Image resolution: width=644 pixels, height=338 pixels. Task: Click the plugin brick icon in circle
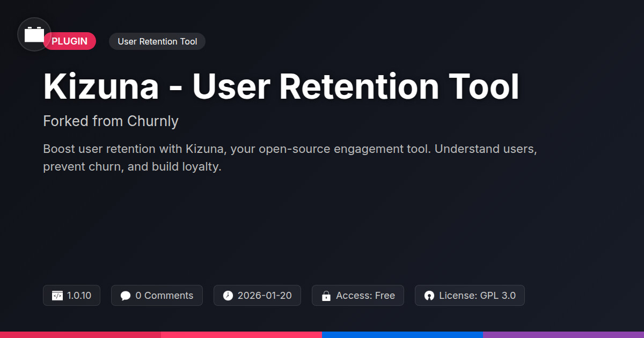pyautogui.click(x=34, y=34)
